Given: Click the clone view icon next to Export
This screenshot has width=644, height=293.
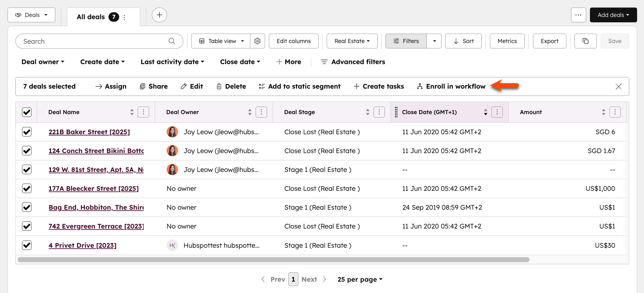Looking at the screenshot, I should (585, 41).
